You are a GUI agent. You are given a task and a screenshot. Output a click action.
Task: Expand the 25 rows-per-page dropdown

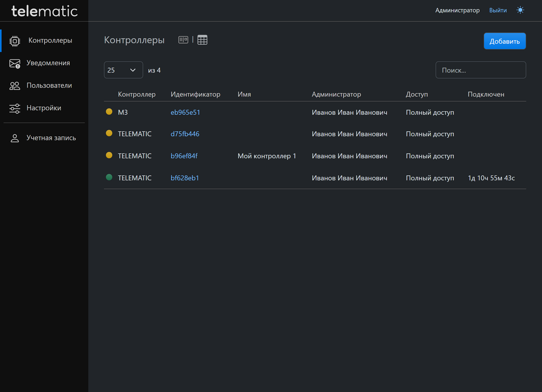pos(123,70)
